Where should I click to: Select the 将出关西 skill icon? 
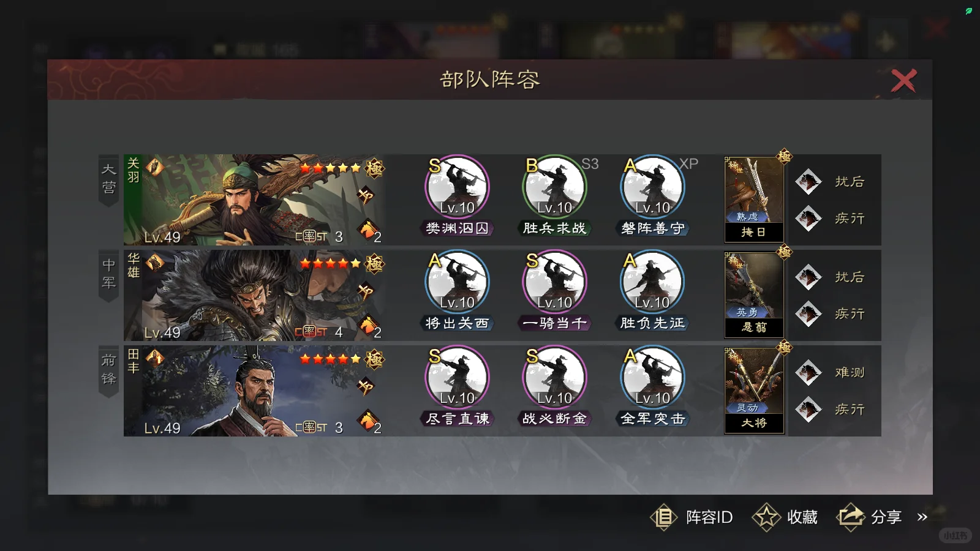click(457, 282)
